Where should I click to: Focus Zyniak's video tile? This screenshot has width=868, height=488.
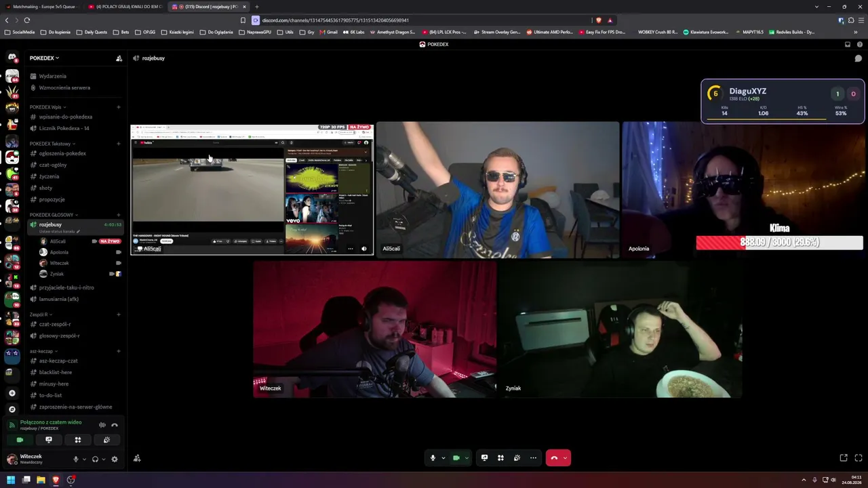(620, 329)
